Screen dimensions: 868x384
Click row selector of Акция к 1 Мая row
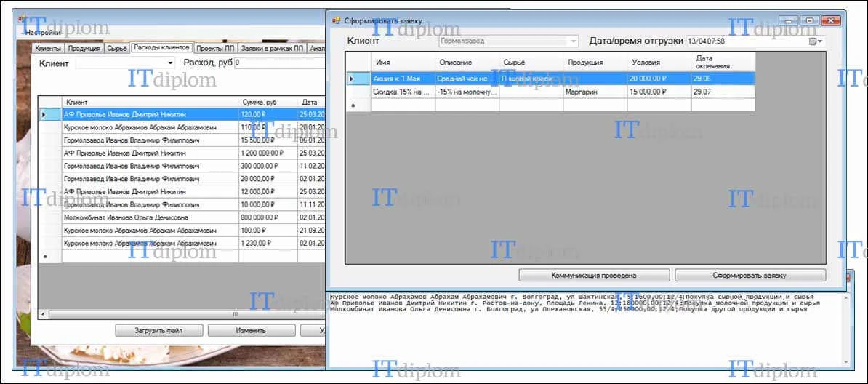pyautogui.click(x=358, y=79)
